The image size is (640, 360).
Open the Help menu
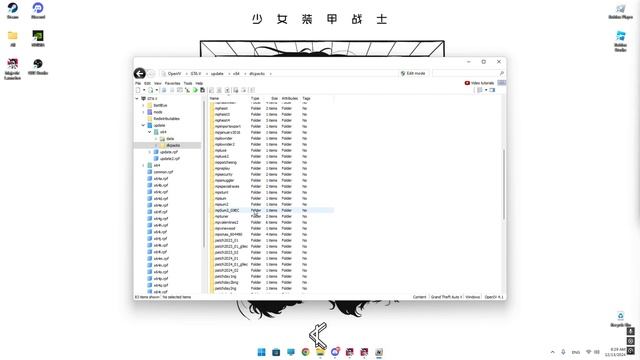click(x=199, y=83)
